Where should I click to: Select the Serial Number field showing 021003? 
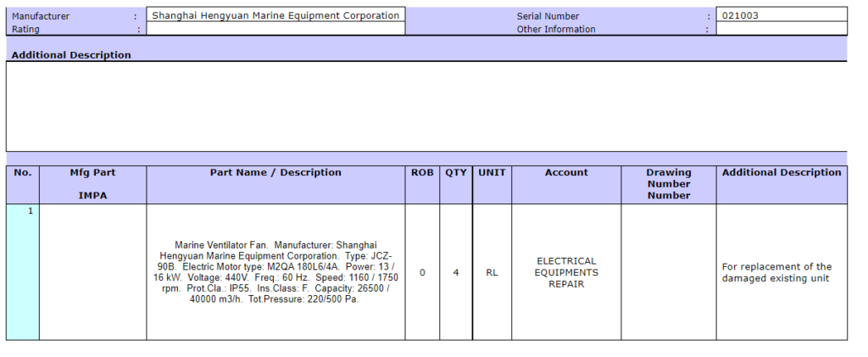click(x=781, y=15)
